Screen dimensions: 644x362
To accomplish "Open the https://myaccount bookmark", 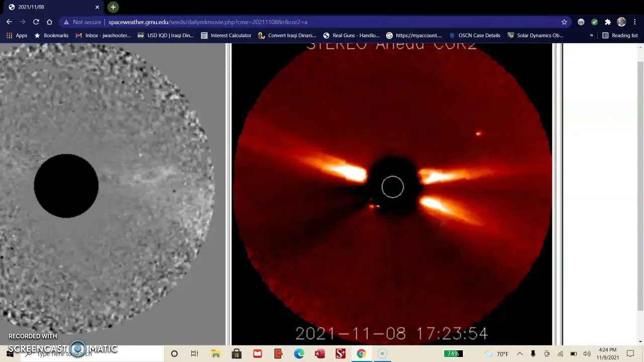I will pos(414,36).
